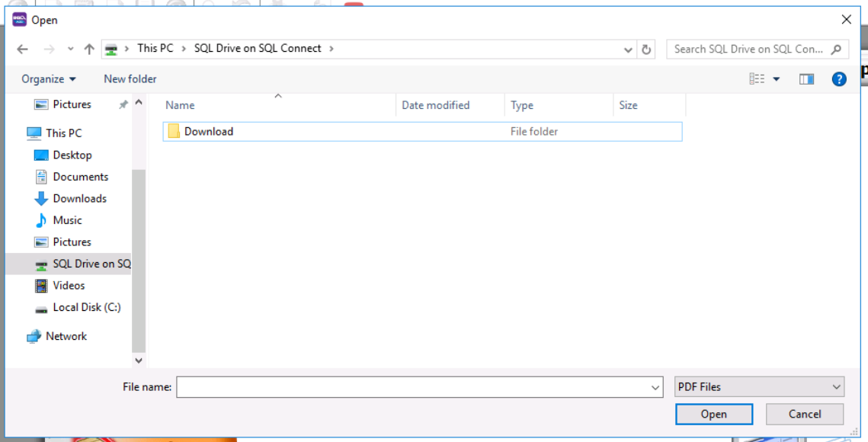Click the change view layout icon
Screen dimensions: 868x442
click(757, 79)
